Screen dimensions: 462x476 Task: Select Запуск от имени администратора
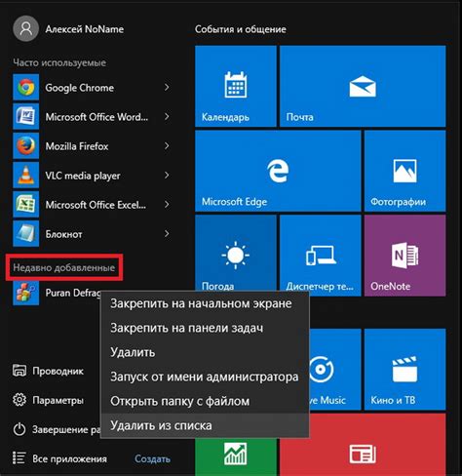pos(205,377)
